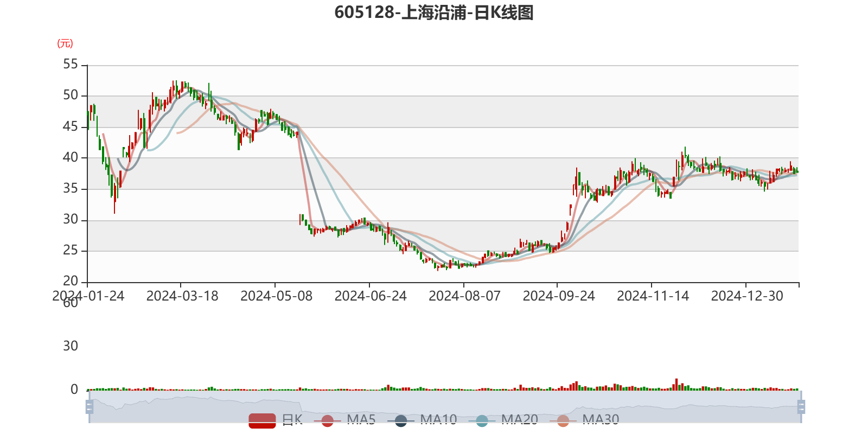Select the 2024-11-14 date label

click(x=653, y=296)
